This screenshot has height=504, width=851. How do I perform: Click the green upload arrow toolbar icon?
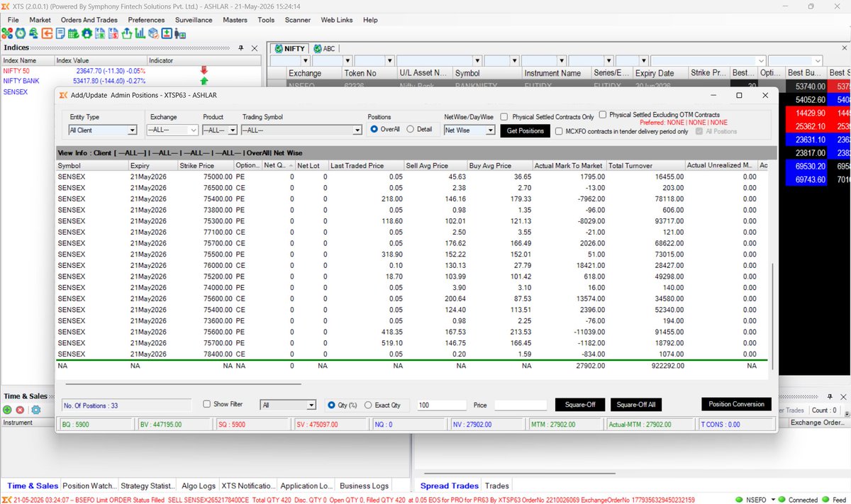coord(126,33)
